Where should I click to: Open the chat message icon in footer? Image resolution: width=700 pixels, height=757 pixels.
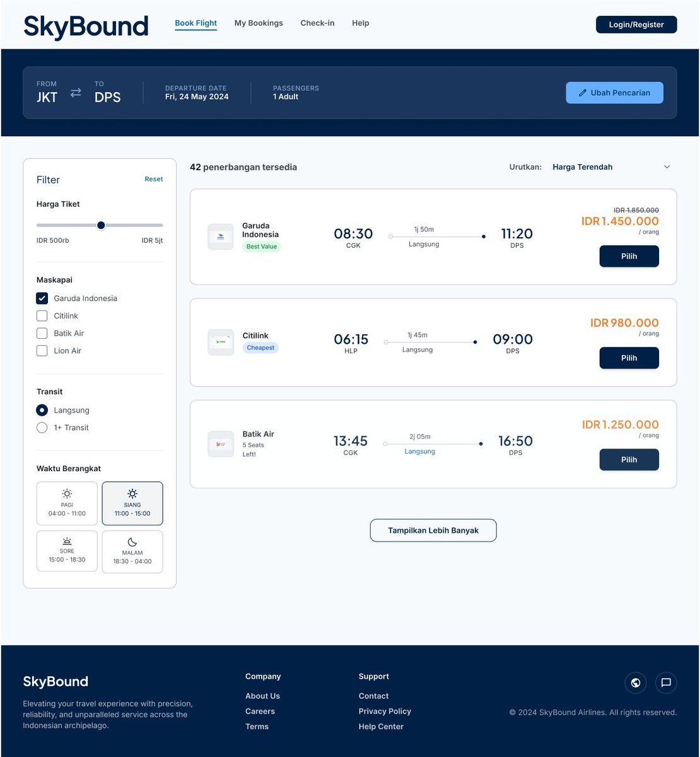pyautogui.click(x=666, y=683)
